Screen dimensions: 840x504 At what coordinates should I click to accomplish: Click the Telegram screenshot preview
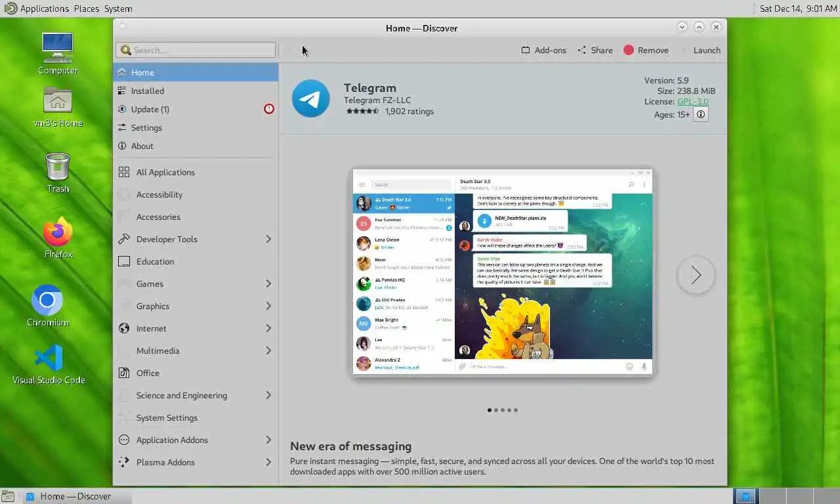click(x=503, y=272)
